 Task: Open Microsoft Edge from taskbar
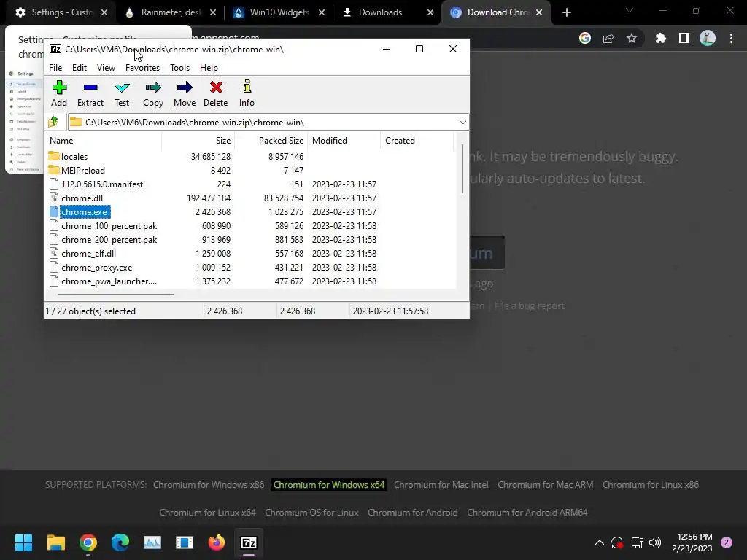click(120, 542)
